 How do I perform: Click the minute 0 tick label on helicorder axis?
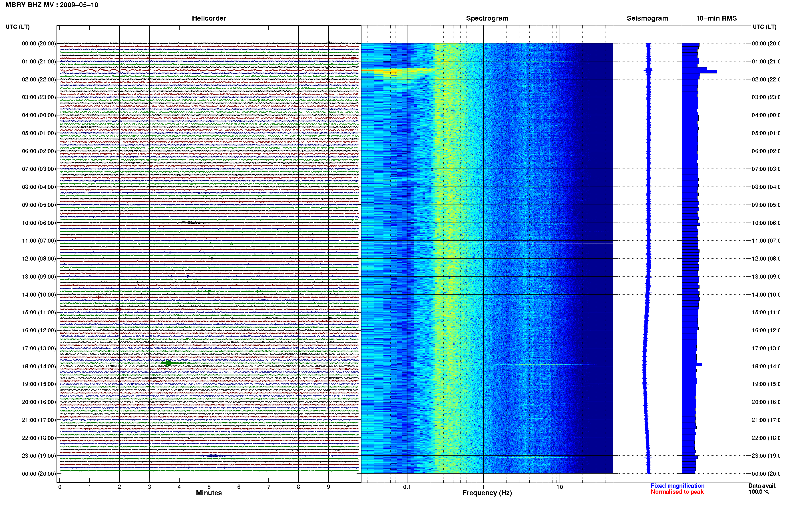[x=60, y=487]
